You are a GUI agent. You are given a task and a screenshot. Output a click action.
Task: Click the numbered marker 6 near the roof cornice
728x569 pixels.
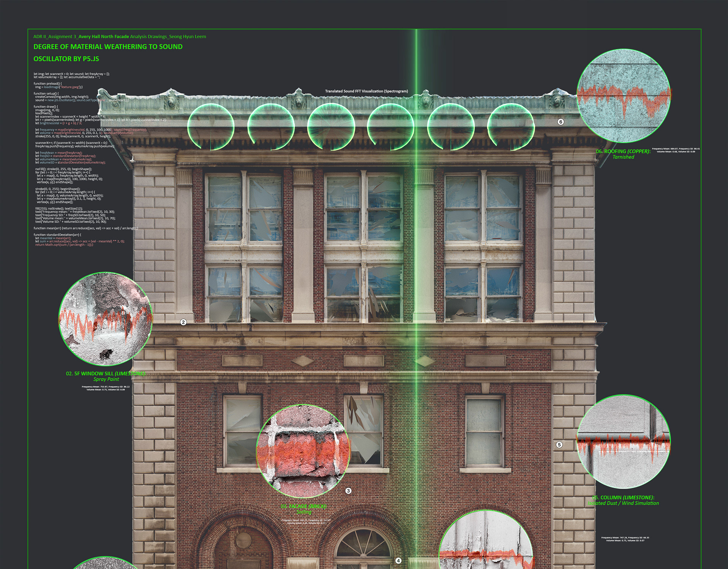click(560, 122)
